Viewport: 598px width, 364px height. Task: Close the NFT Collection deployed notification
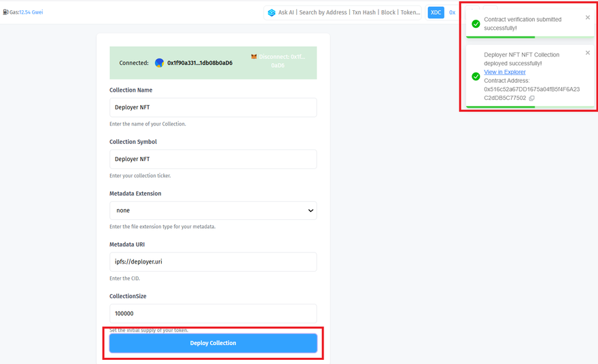pyautogui.click(x=588, y=53)
